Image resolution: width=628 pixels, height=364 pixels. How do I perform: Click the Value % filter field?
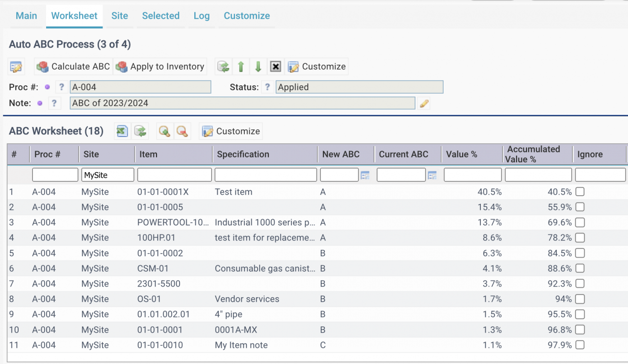click(x=472, y=175)
